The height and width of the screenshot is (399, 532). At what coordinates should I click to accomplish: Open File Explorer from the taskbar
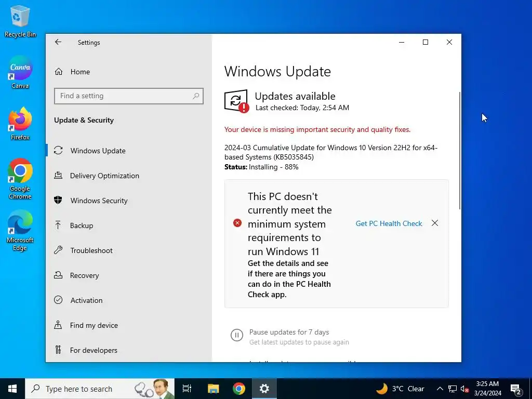click(213, 389)
